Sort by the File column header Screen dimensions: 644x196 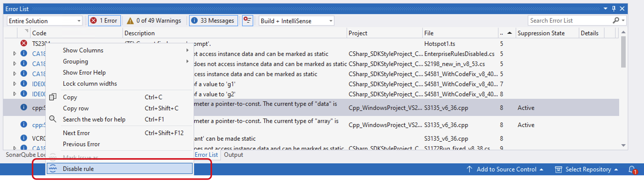click(460, 33)
